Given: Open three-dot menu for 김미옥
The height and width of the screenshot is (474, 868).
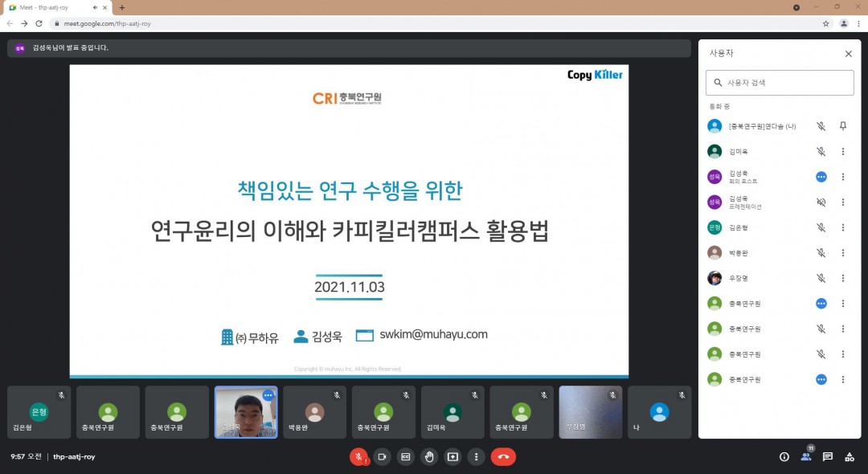Looking at the screenshot, I should pos(843,151).
